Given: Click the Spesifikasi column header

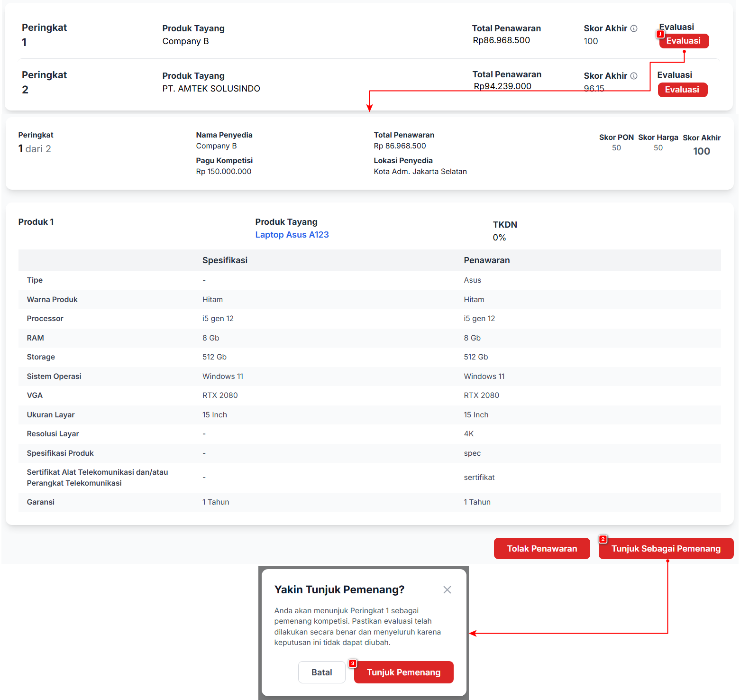Looking at the screenshot, I should click(x=225, y=260).
